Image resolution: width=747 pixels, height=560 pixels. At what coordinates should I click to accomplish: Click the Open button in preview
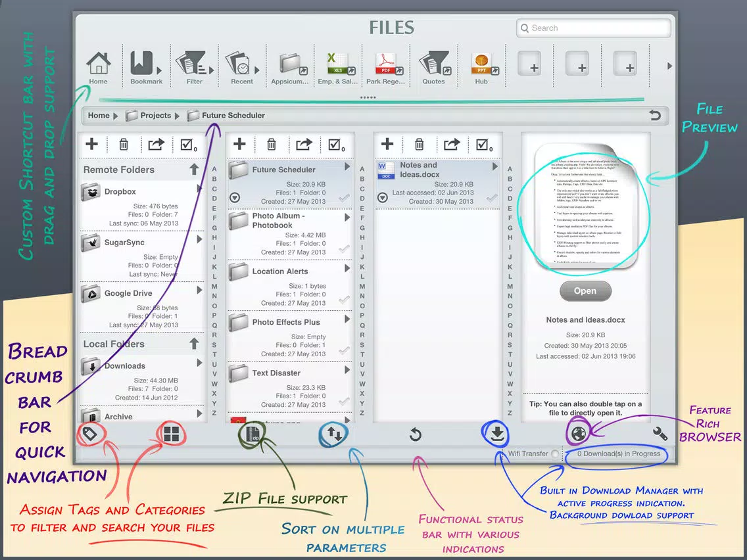(585, 291)
